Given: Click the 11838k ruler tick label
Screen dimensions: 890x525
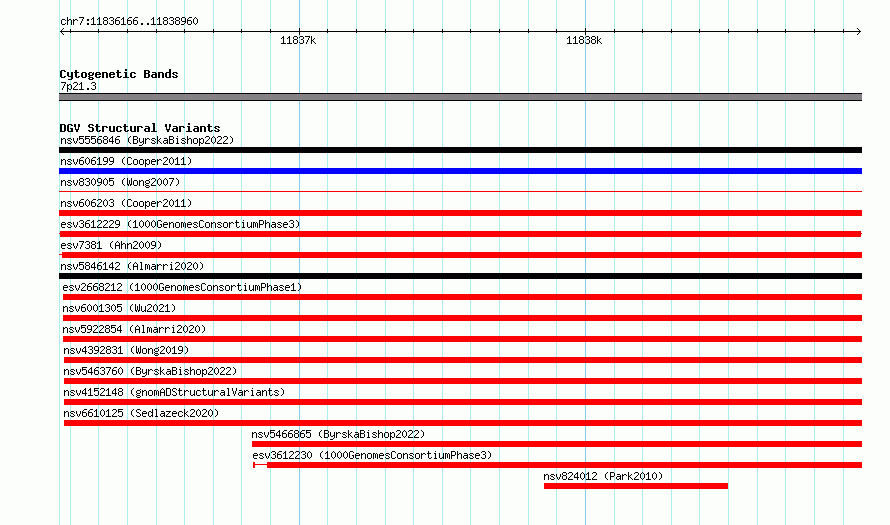Looking at the screenshot, I should (584, 40).
